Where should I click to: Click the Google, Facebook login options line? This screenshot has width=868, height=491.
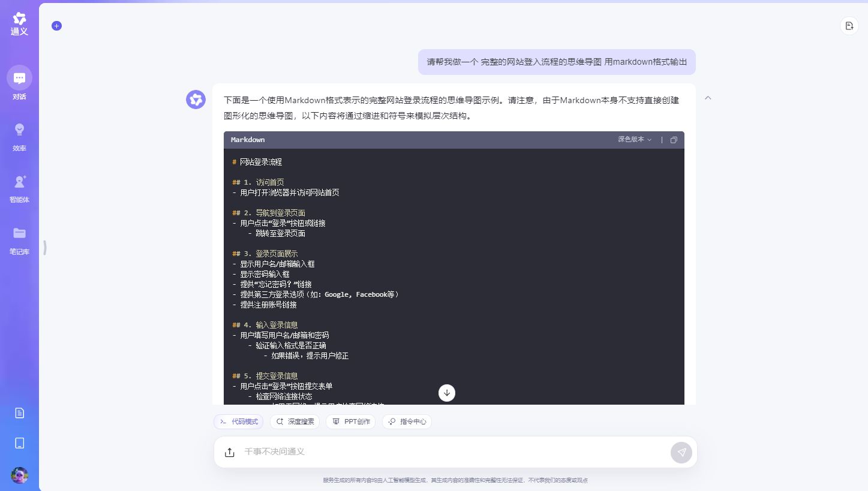tap(316, 294)
